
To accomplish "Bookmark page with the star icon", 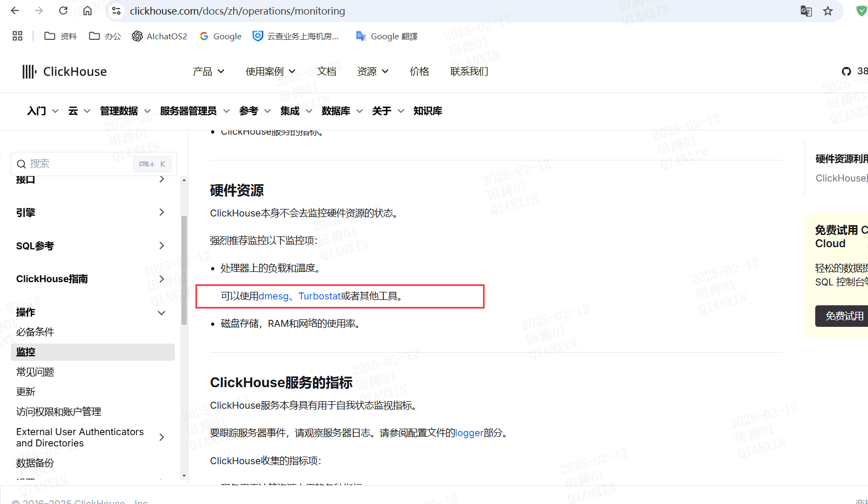I will pyautogui.click(x=828, y=11).
